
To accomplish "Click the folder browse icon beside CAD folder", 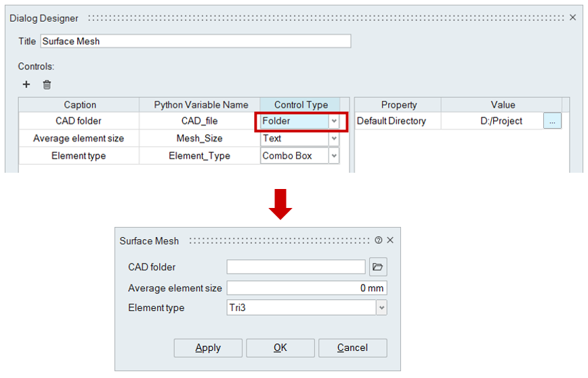I will [x=378, y=267].
